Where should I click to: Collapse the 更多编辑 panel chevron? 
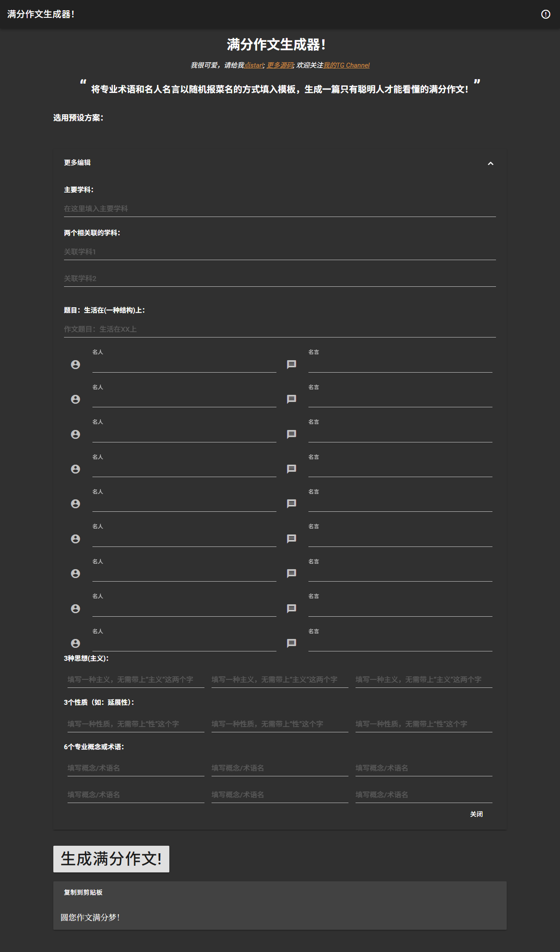pos(490,163)
